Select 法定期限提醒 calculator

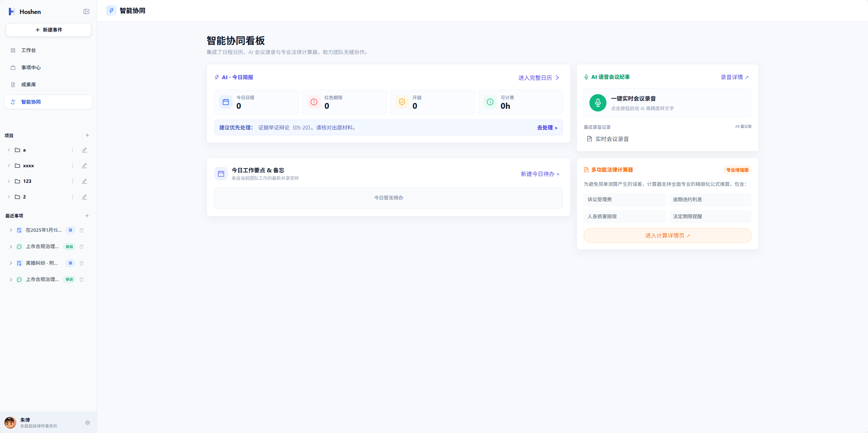click(x=710, y=216)
